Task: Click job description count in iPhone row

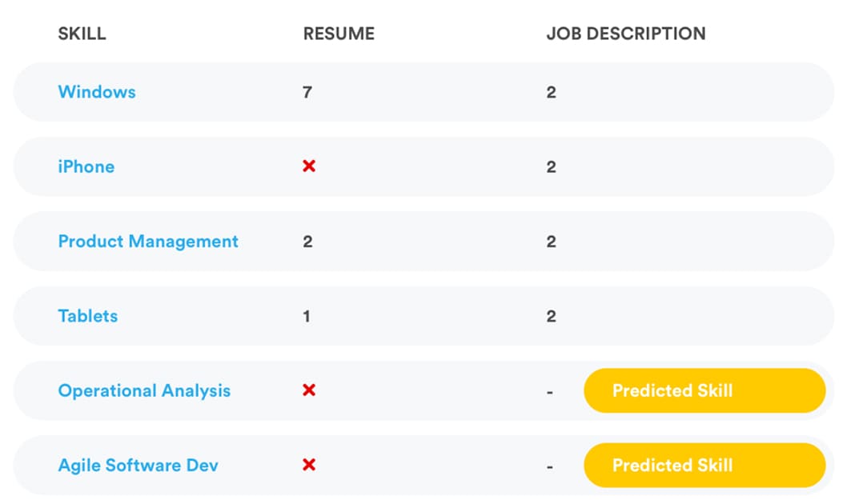Action: pos(551,166)
